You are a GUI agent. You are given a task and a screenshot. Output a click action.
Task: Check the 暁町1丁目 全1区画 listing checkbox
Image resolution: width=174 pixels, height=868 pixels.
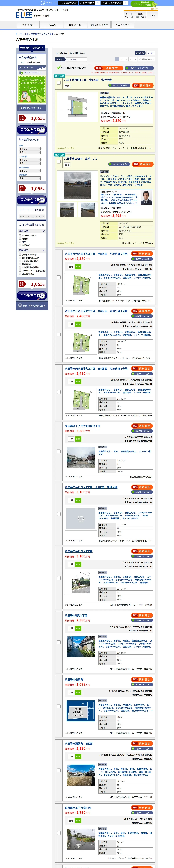pos(59,83)
